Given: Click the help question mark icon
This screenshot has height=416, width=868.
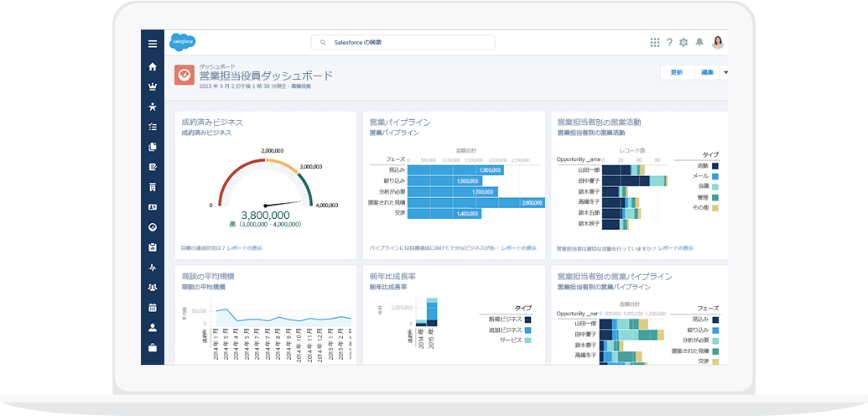Looking at the screenshot, I should [x=669, y=43].
